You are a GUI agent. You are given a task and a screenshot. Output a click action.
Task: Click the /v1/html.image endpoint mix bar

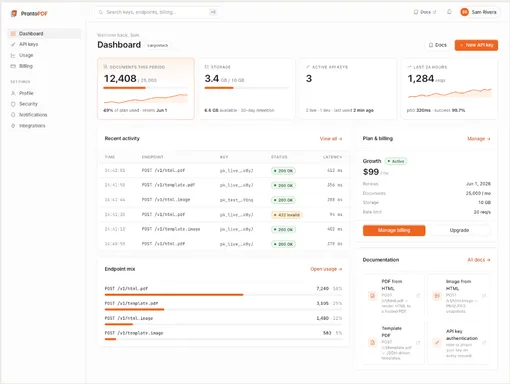pos(223,324)
